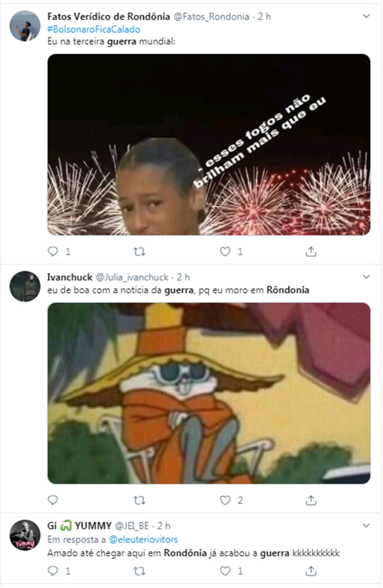Reply to the Ivanchuck tweet

click(53, 500)
